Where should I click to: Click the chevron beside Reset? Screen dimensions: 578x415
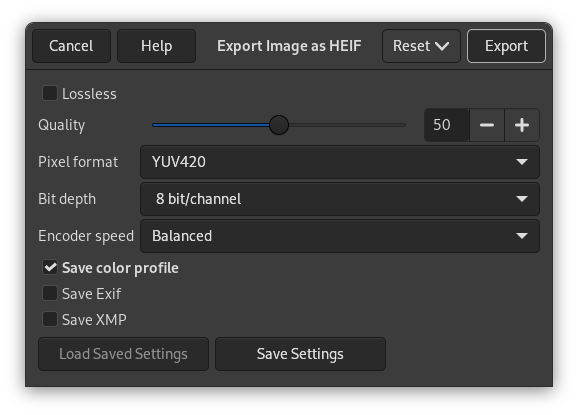pos(442,46)
